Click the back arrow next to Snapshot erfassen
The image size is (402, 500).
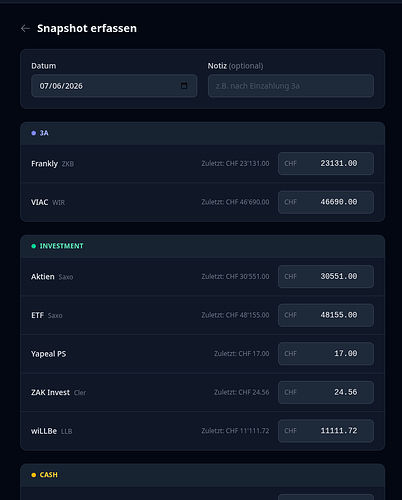[x=25, y=29]
